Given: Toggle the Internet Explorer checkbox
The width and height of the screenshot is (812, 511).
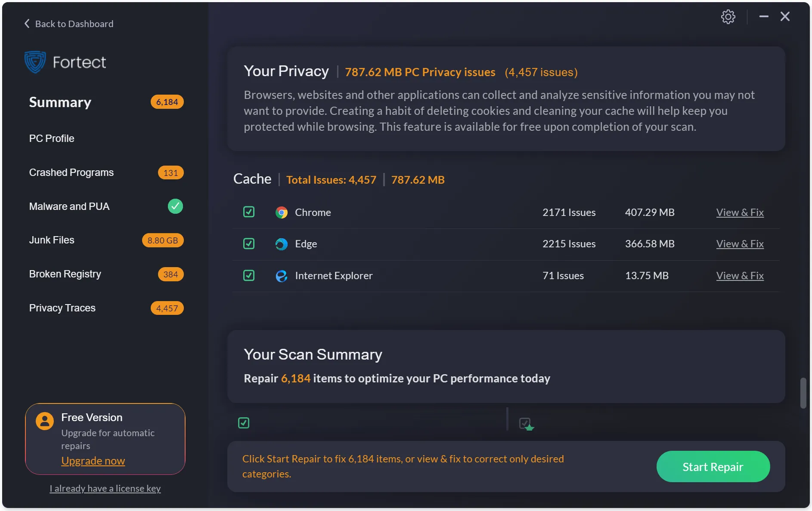Looking at the screenshot, I should pos(249,275).
